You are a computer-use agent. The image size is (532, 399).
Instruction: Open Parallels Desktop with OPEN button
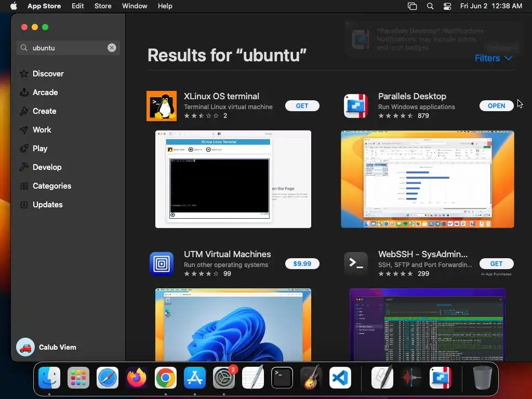496,106
